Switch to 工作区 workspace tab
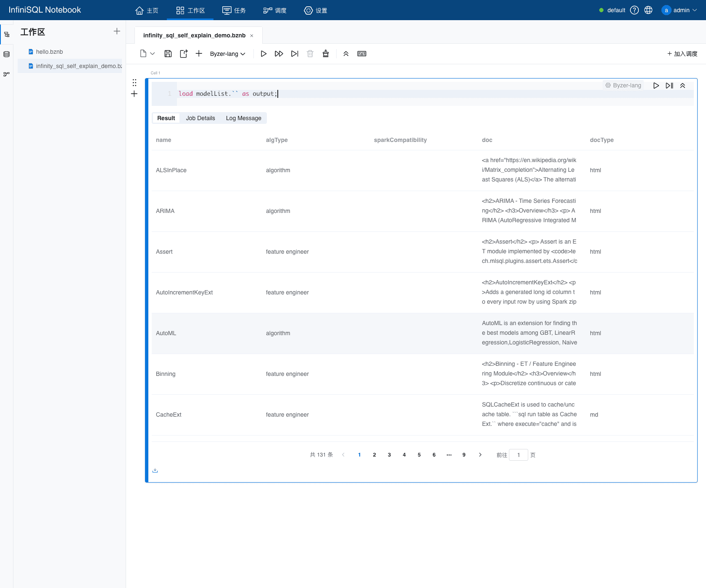This screenshot has height=588, width=706. pyautogui.click(x=190, y=10)
